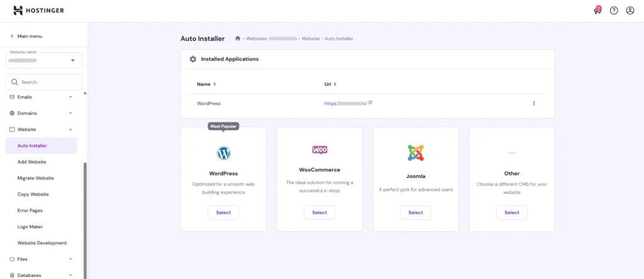Click the WooCommerce logo icon
Image resolution: width=644 pixels, height=279 pixels.
[319, 150]
